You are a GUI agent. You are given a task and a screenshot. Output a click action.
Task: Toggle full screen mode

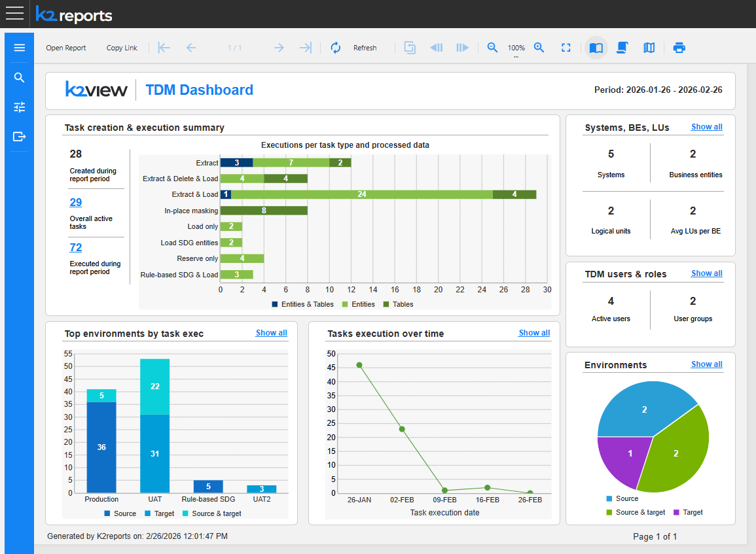(x=566, y=48)
